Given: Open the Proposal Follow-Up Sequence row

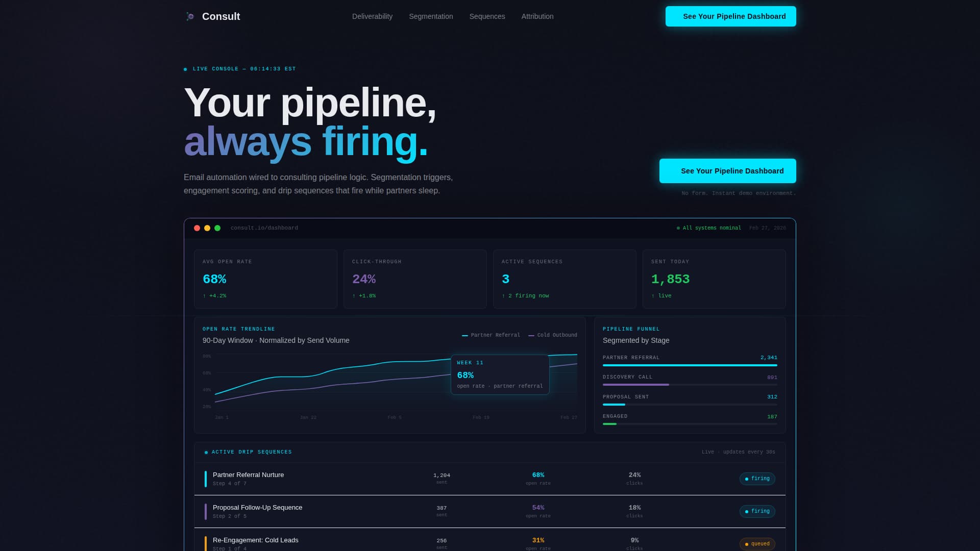Looking at the screenshot, I should coord(490,511).
